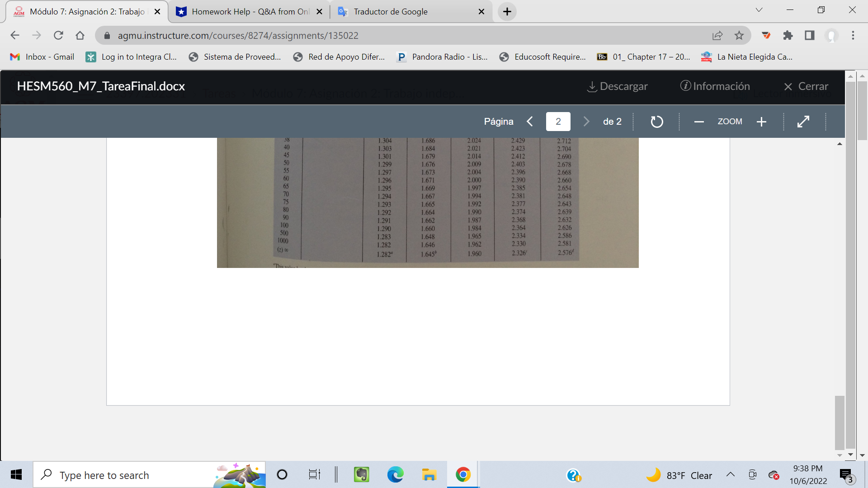
Task: Download HESM560_M7_TareaFinal.docx file
Action: [617, 86]
